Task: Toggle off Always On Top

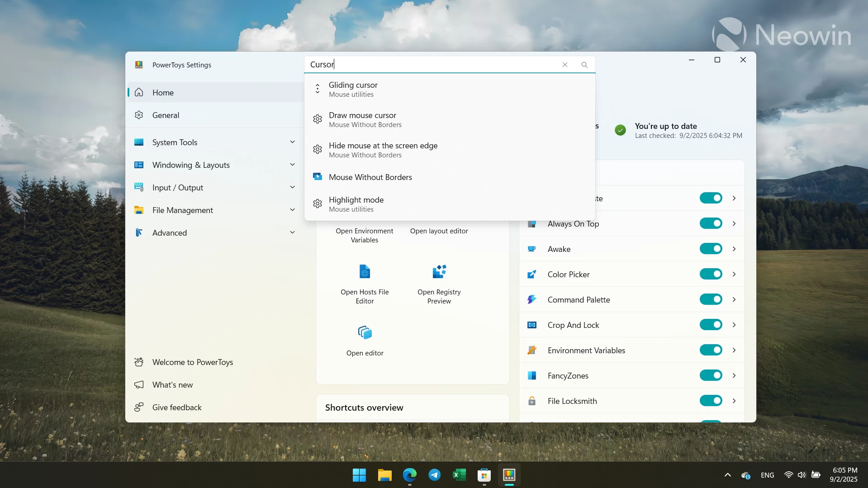Action: [x=711, y=223]
